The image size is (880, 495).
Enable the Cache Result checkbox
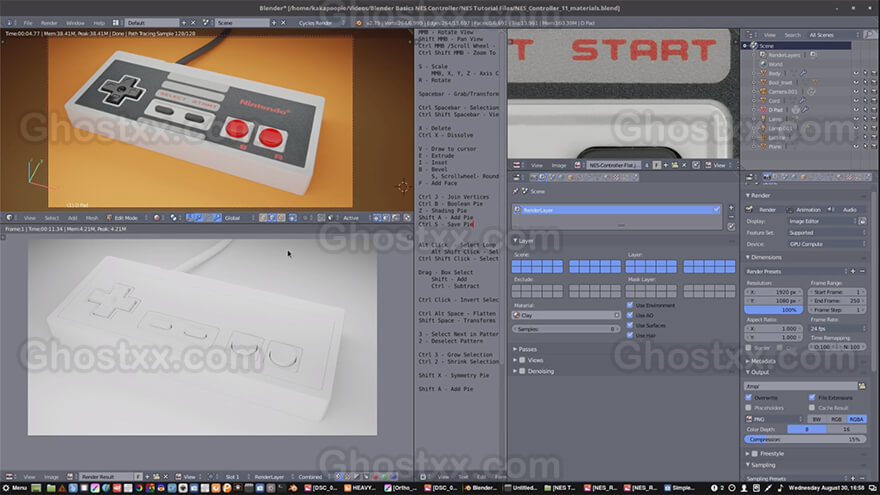click(x=812, y=407)
